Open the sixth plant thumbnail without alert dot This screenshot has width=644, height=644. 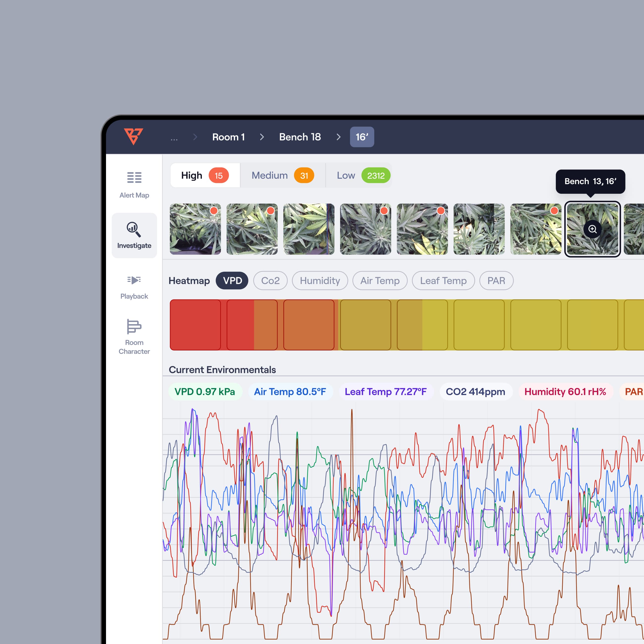click(479, 229)
